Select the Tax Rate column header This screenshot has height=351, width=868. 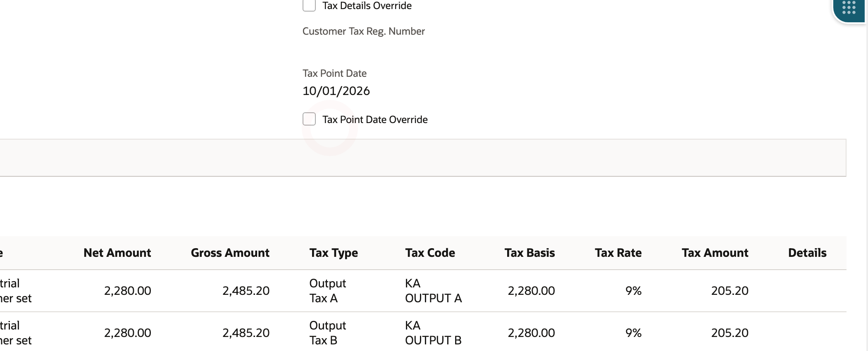point(618,253)
